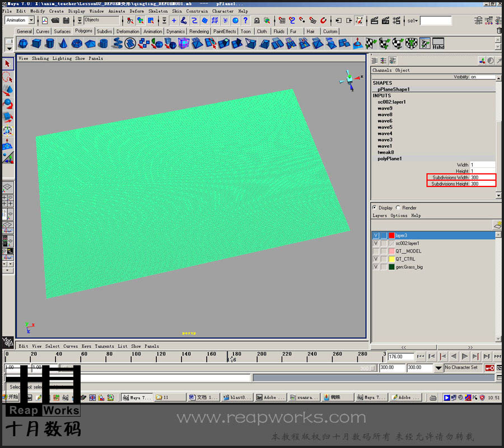The image size is (504, 448).
Task: Click the new scene icon
Action: 45,21
